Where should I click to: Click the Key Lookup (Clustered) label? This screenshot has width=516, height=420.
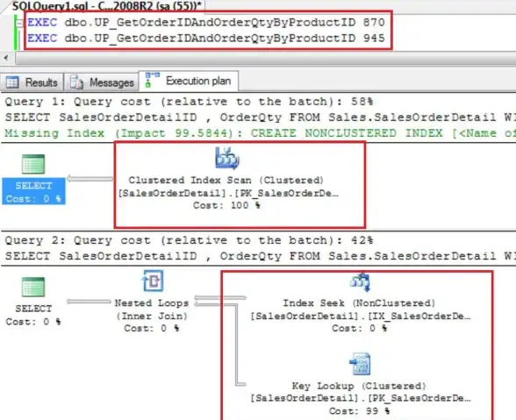[359, 386]
